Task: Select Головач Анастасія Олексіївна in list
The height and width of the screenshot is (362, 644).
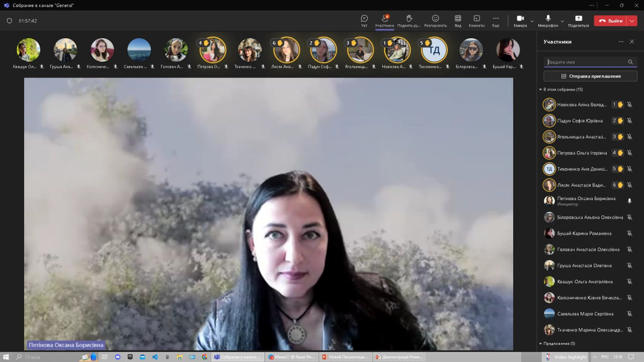Action: click(588, 249)
